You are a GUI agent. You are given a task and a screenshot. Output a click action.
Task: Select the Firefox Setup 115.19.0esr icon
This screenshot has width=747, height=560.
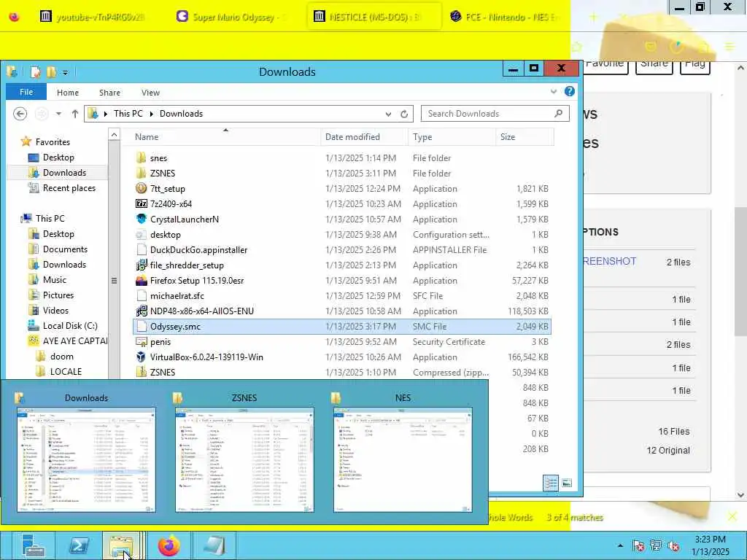click(141, 281)
